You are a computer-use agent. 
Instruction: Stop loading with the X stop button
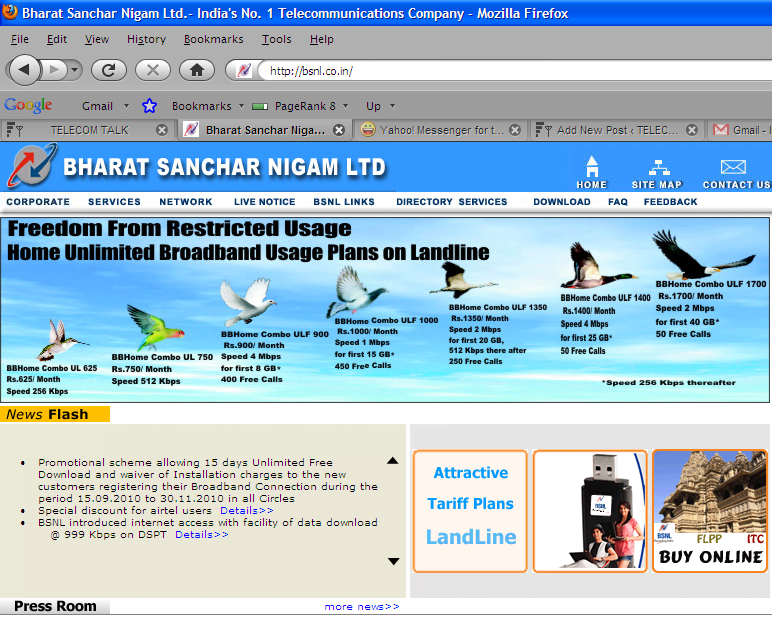pyautogui.click(x=153, y=70)
